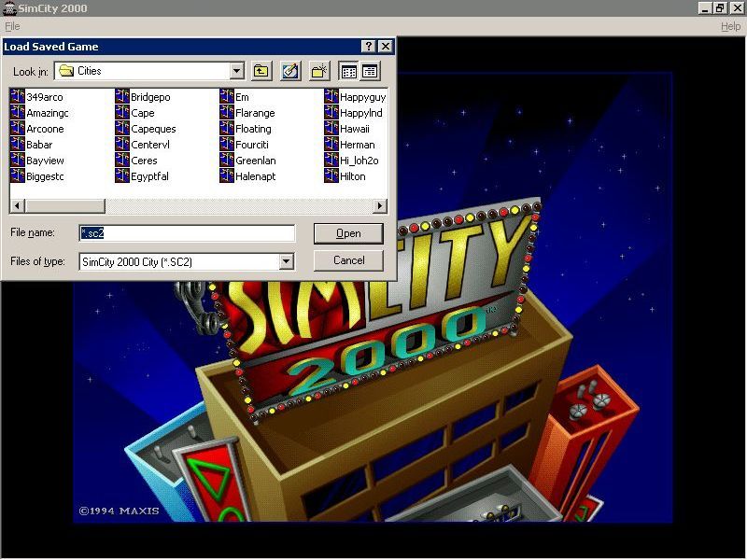
Task: Select the Amazingc city file icon
Action: 18,112
